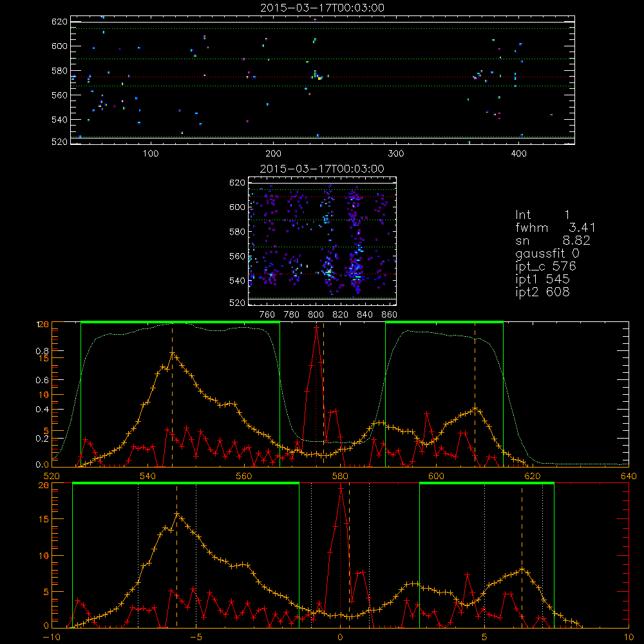Click the x-axis label 400 on the top plot

518,154
